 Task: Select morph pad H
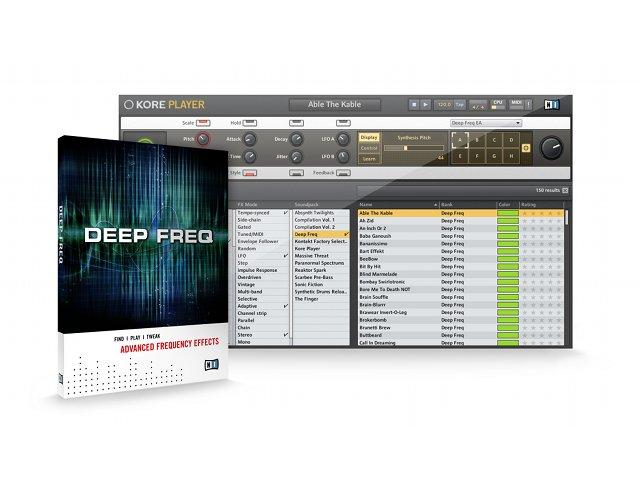[x=511, y=156]
